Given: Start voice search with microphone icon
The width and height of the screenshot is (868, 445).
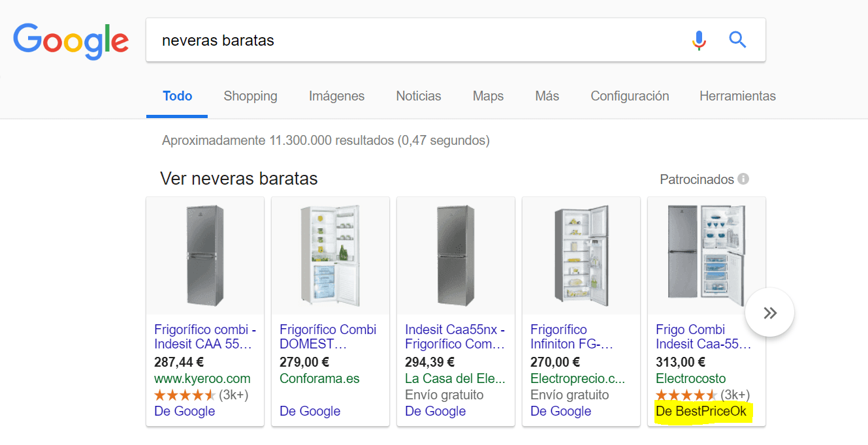Looking at the screenshot, I should pos(699,40).
